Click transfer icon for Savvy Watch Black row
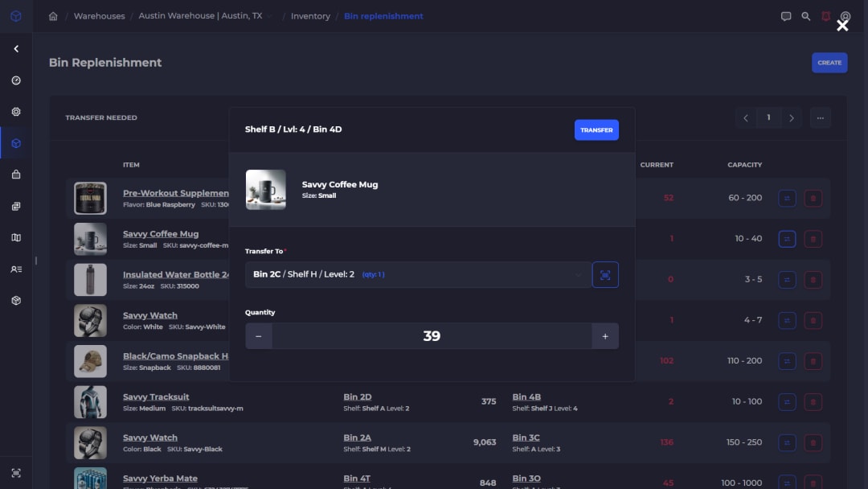 pos(787,442)
